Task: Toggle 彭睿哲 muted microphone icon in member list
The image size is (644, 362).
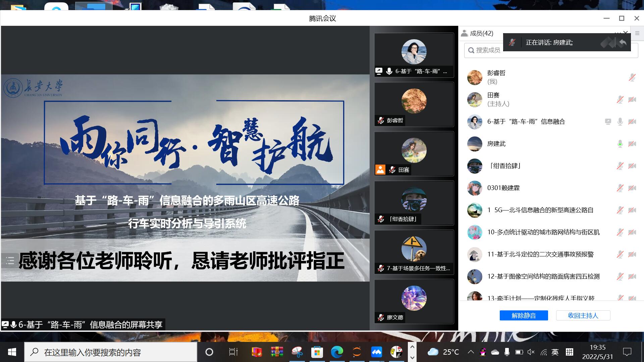Action: click(x=632, y=77)
